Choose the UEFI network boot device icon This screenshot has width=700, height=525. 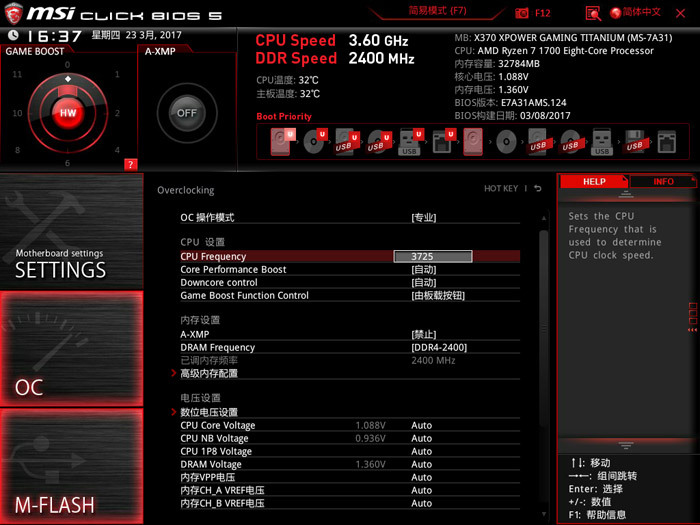443,142
